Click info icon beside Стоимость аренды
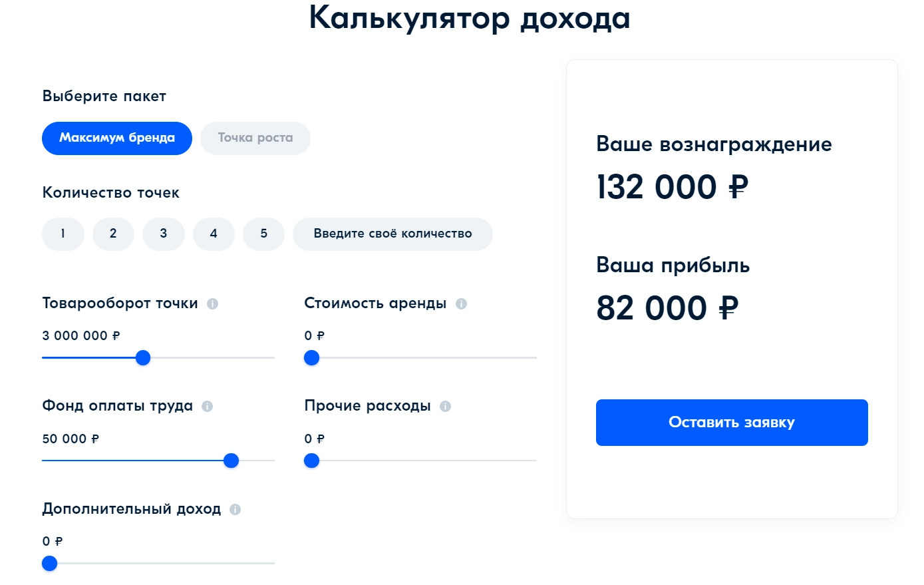Screen dimensions: 924x585 461,303
